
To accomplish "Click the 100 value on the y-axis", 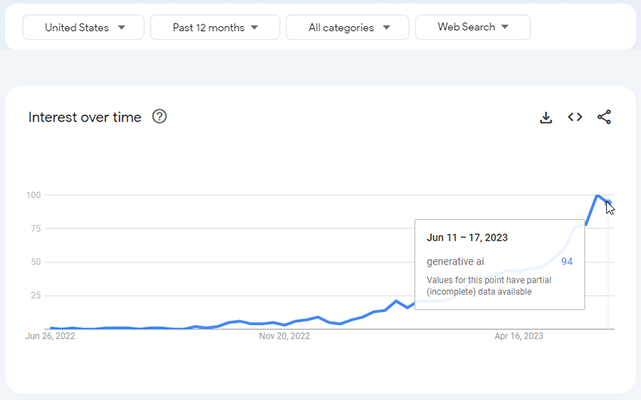I will (x=33, y=195).
